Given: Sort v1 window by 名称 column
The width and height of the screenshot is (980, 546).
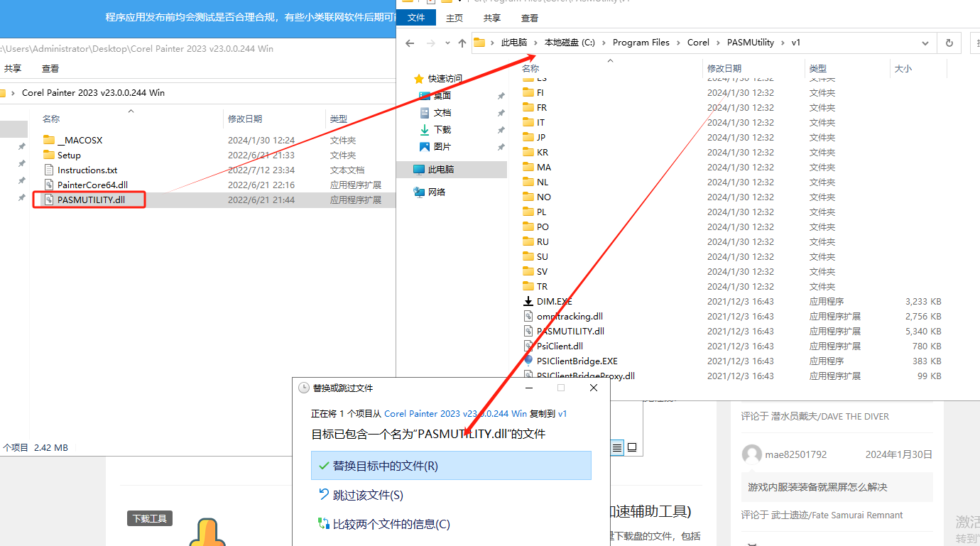Looking at the screenshot, I should tap(530, 69).
